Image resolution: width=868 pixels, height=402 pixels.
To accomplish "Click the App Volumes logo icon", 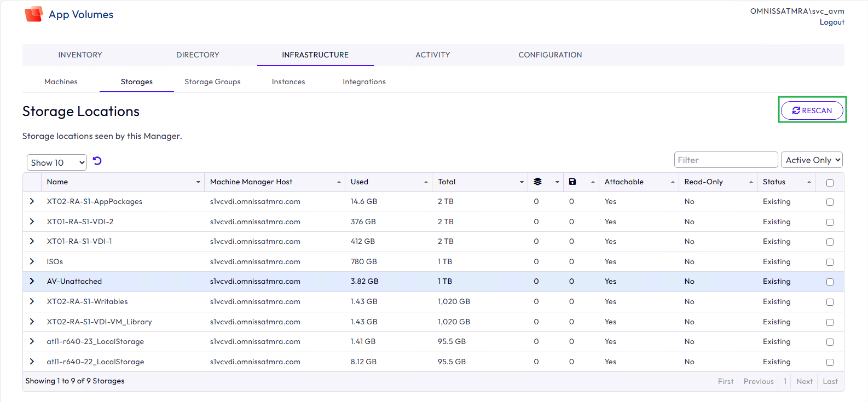I will click(x=33, y=14).
